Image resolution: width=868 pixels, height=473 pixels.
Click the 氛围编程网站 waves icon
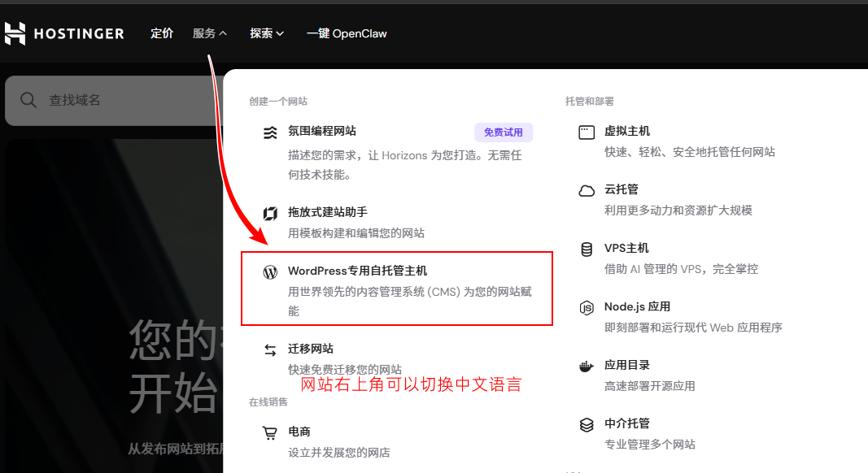point(270,132)
